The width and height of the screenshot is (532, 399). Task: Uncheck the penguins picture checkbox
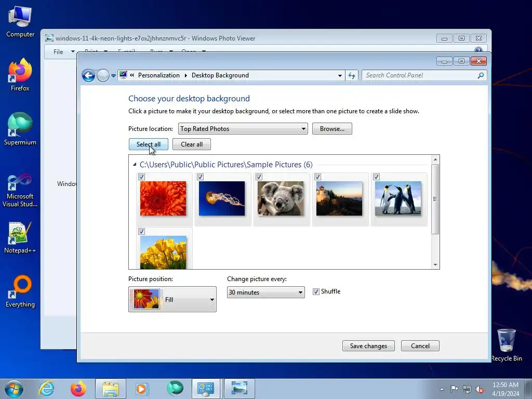pos(377,177)
